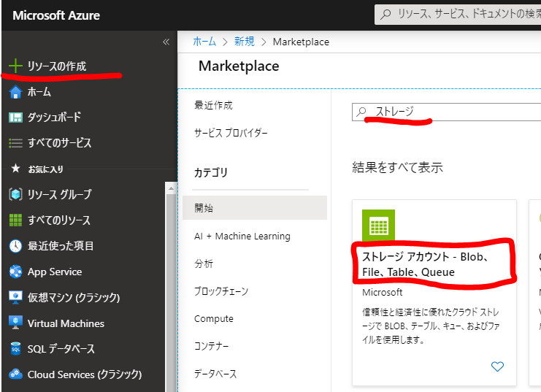Select サービス プロバイダー in the Marketplace menu
The height and width of the screenshot is (392, 541).
click(231, 133)
